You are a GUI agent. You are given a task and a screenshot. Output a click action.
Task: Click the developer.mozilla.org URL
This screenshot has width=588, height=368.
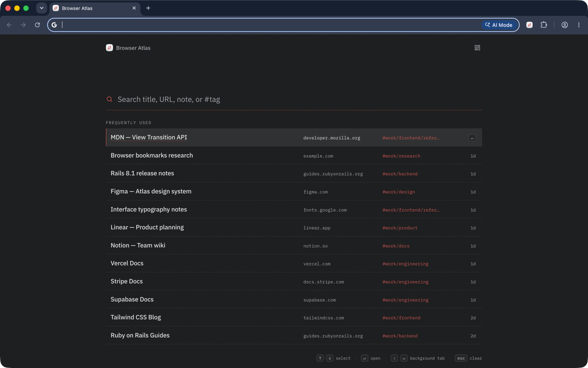pyautogui.click(x=332, y=138)
